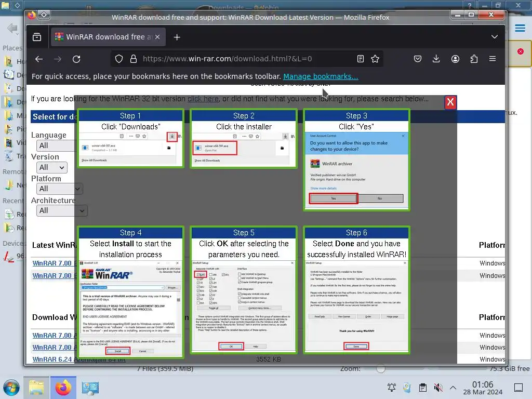Click the show desktop button on taskbar

tap(518, 388)
